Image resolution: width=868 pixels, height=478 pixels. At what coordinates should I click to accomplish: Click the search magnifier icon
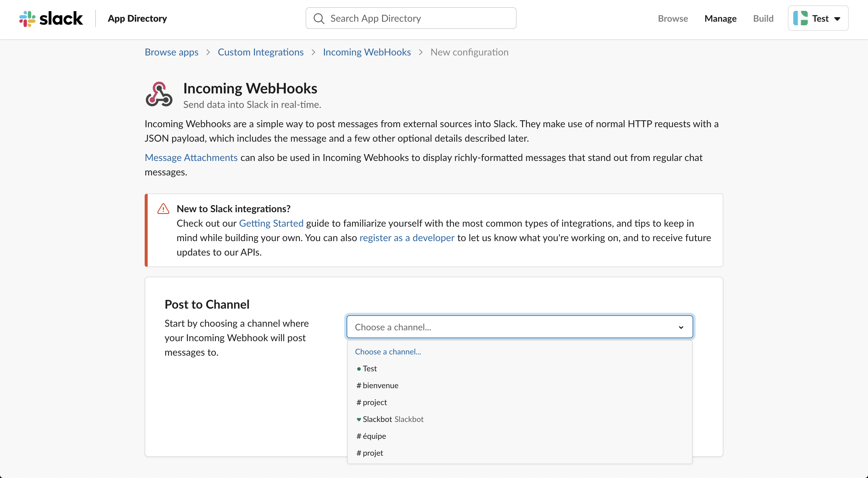point(319,18)
